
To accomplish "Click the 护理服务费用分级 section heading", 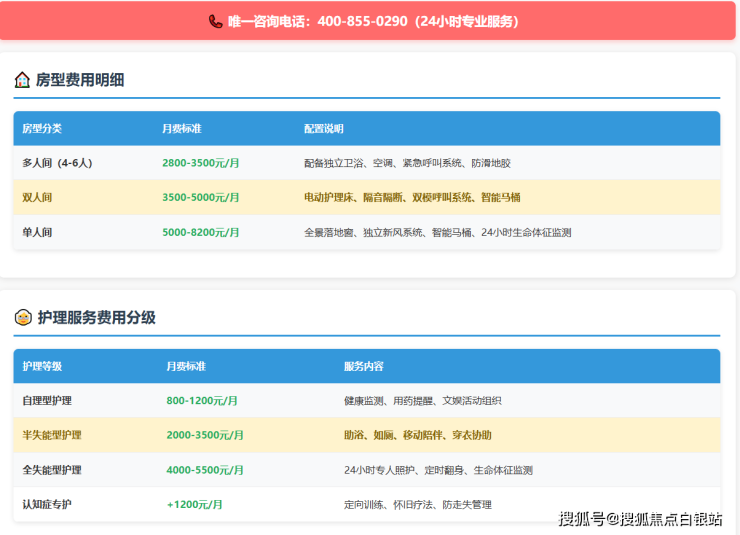I will point(96,318).
